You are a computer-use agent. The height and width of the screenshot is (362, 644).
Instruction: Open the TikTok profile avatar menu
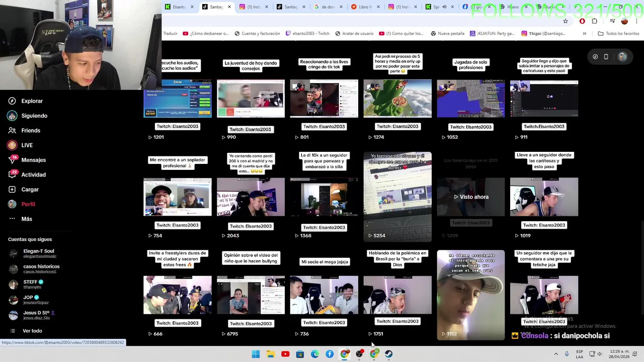coord(622,57)
